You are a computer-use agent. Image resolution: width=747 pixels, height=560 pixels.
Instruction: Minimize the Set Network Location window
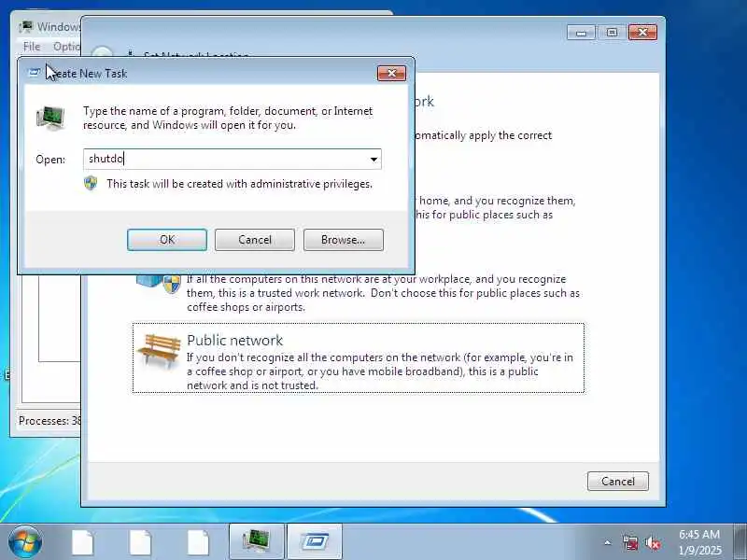(581, 33)
